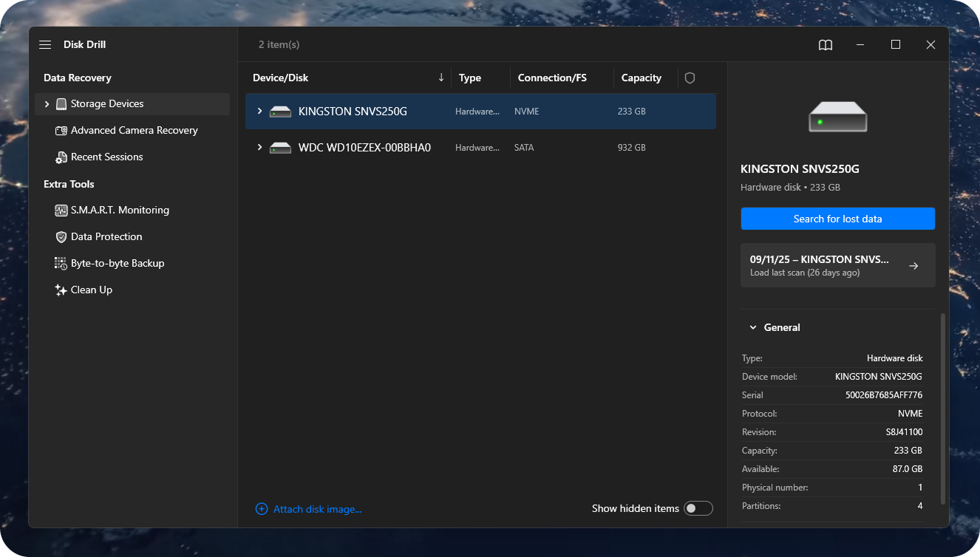The width and height of the screenshot is (980, 557).
Task: Click the shield icon column header
Action: coord(690,78)
